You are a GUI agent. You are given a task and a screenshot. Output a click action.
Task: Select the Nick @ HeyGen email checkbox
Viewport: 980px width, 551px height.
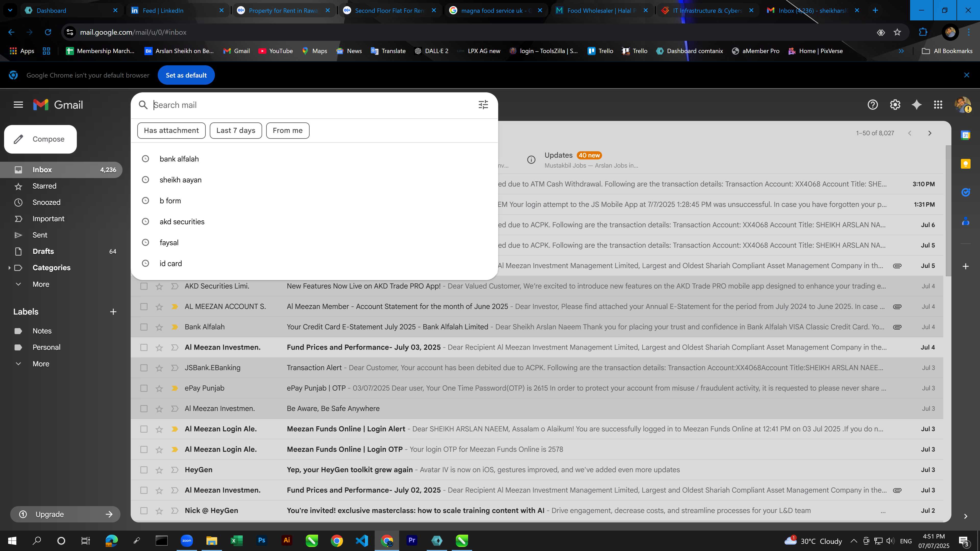click(144, 511)
